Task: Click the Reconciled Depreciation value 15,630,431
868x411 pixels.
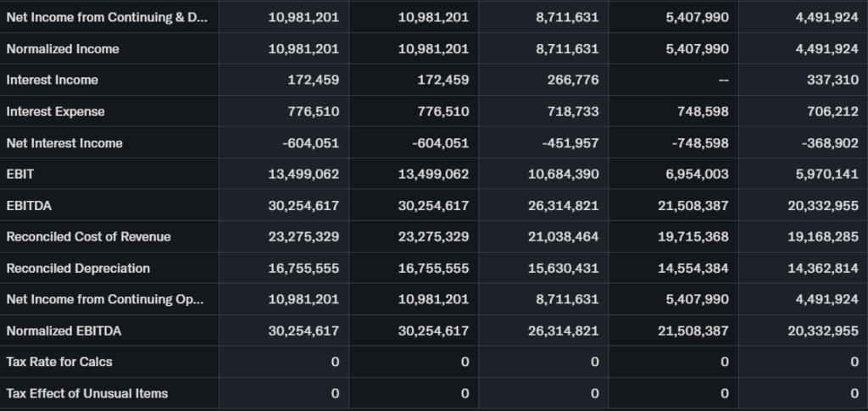Action: coord(563,269)
